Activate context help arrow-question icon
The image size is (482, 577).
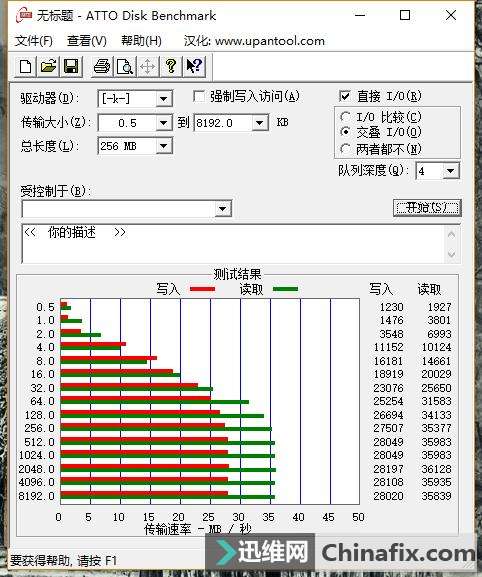(194, 67)
